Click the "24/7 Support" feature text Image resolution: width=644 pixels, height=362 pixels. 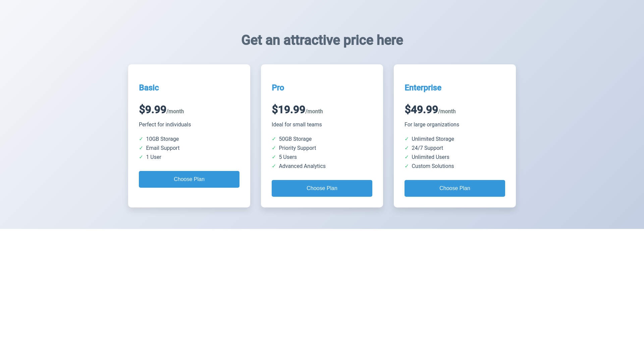tap(427, 148)
